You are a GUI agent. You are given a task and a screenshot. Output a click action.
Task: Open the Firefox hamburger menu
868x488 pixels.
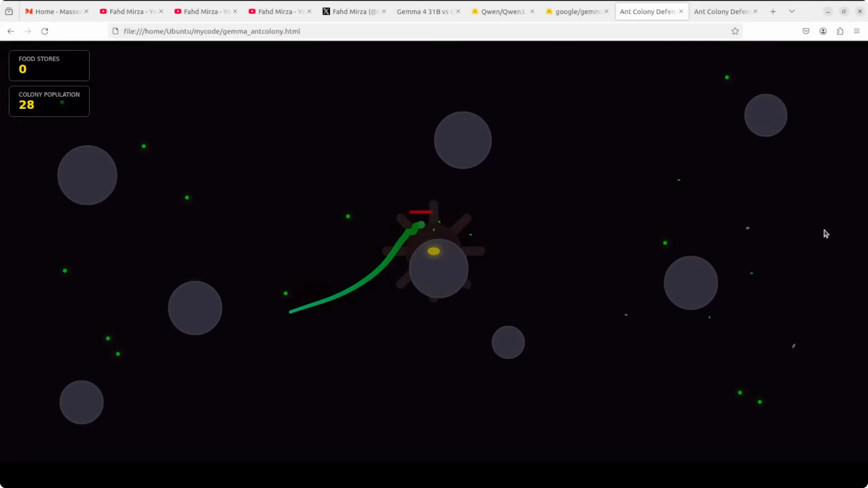857,31
